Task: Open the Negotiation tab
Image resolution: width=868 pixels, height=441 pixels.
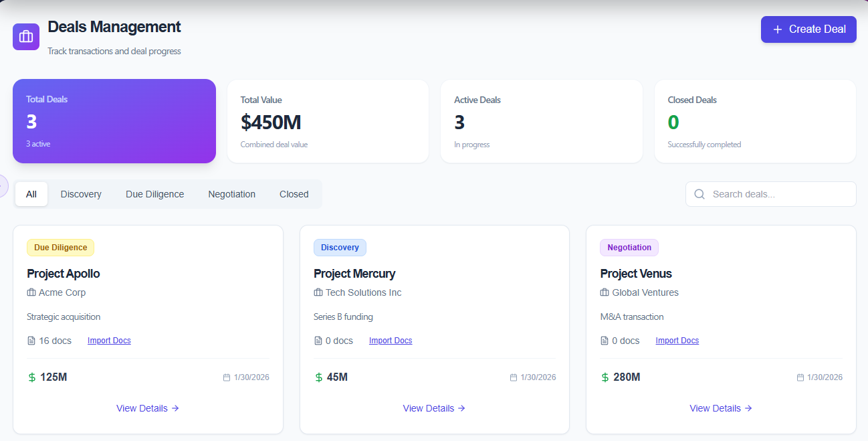Action: (x=231, y=194)
